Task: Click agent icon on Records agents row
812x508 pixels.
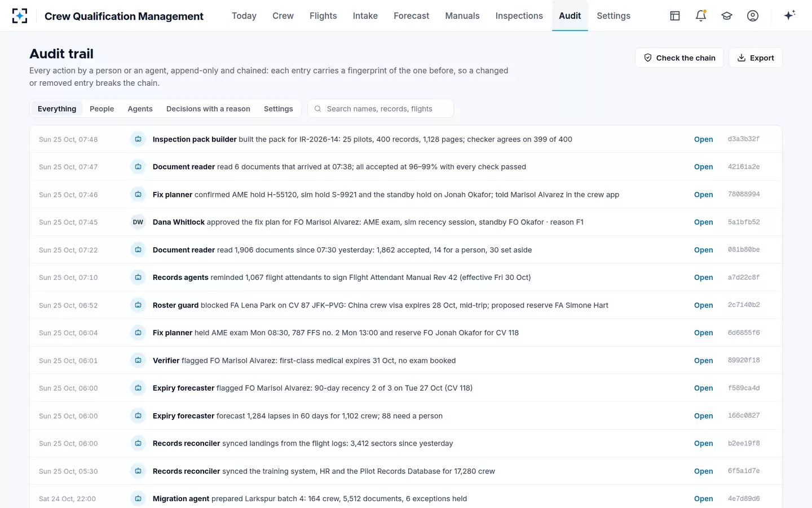Action: pos(138,277)
